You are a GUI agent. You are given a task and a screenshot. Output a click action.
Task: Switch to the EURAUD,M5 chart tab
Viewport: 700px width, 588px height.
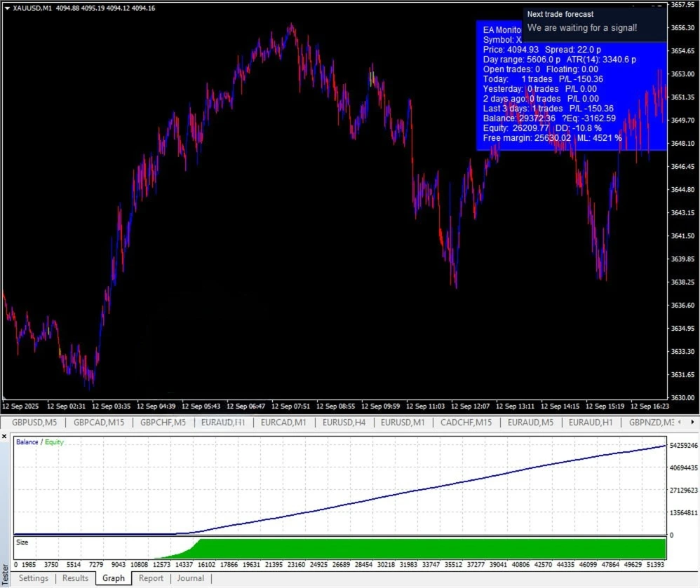click(530, 423)
